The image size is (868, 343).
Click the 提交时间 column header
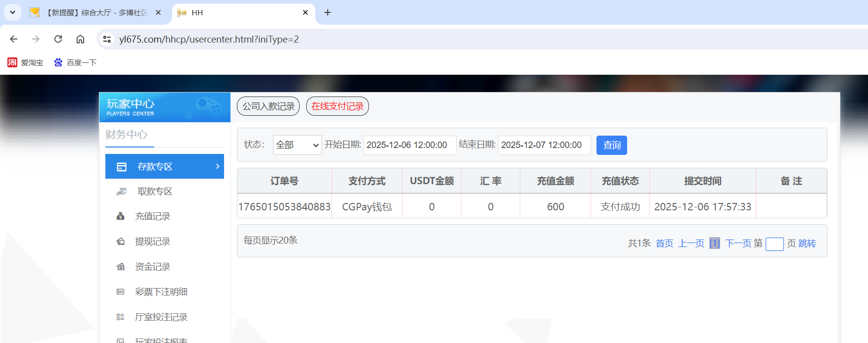703,181
